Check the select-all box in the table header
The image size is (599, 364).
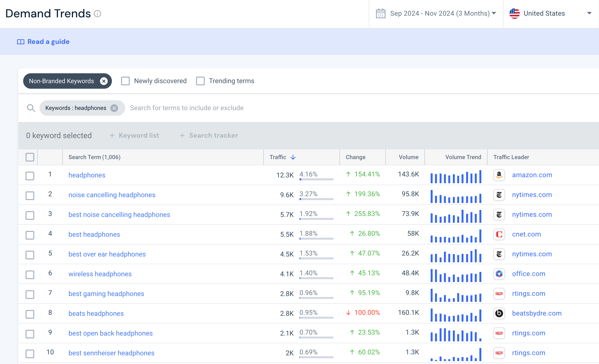point(30,157)
